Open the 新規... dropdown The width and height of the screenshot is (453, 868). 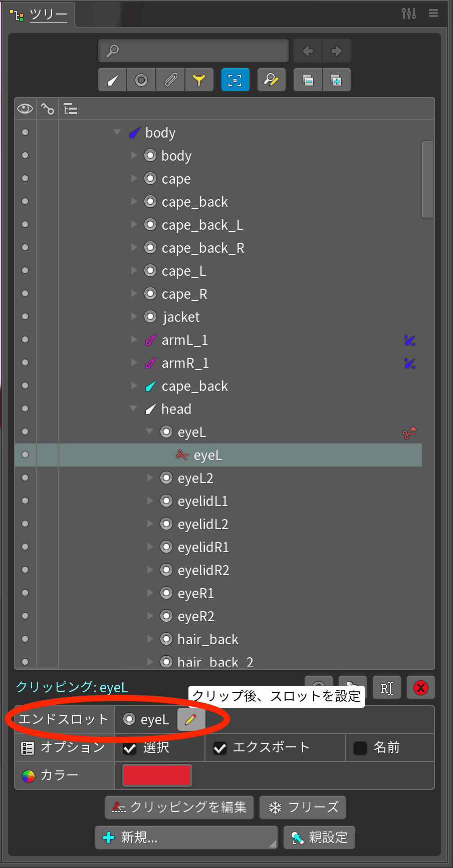point(186,837)
